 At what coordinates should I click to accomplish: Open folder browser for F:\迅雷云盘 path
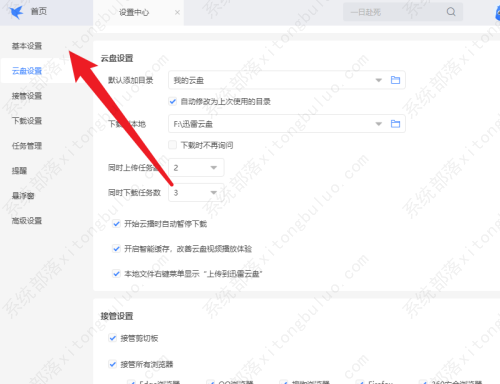395,124
